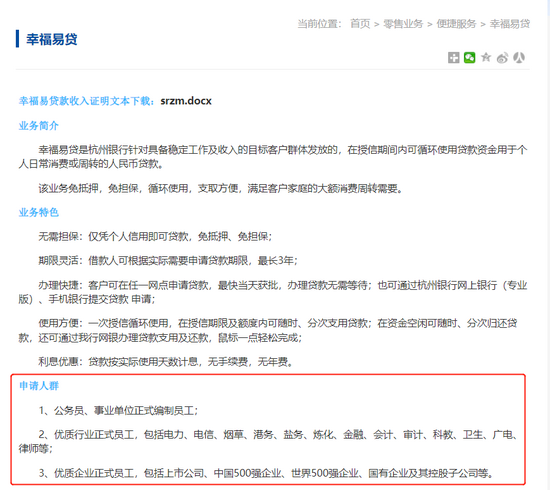Click item 1 公务员、事业单位正式编制员工

coord(118,410)
